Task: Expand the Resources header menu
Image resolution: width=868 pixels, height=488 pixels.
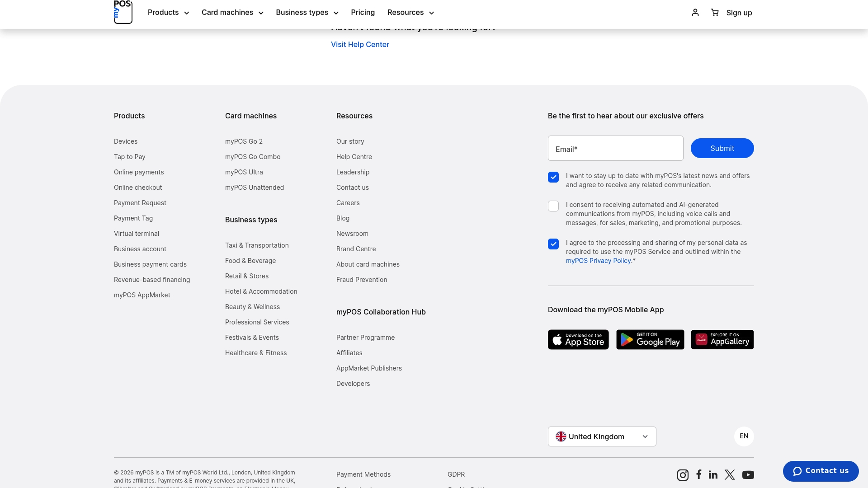Action: [x=410, y=13]
